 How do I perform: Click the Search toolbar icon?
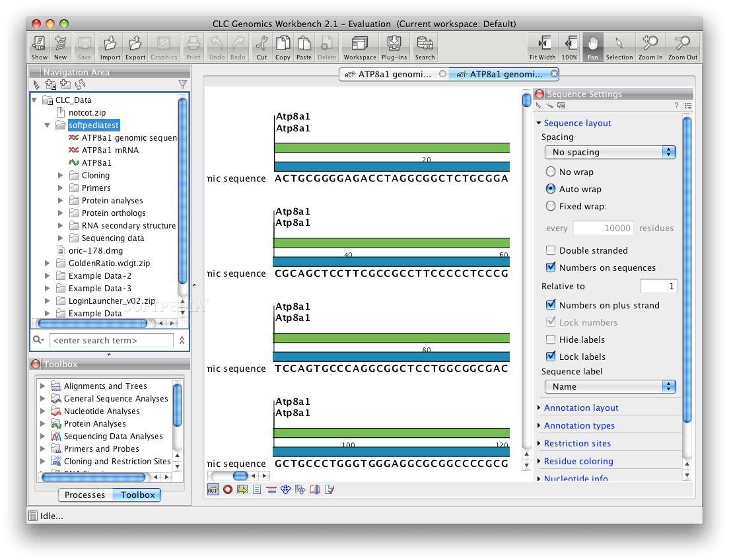click(x=425, y=47)
